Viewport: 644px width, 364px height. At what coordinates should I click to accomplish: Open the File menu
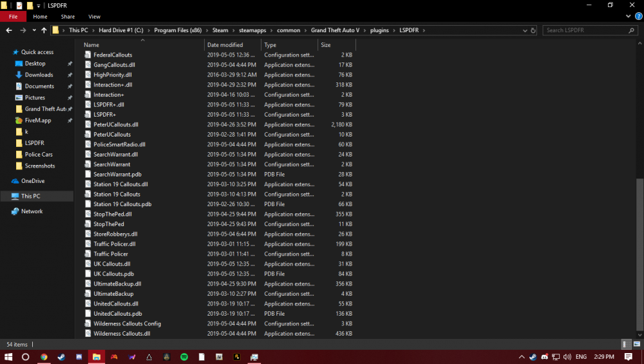click(13, 17)
